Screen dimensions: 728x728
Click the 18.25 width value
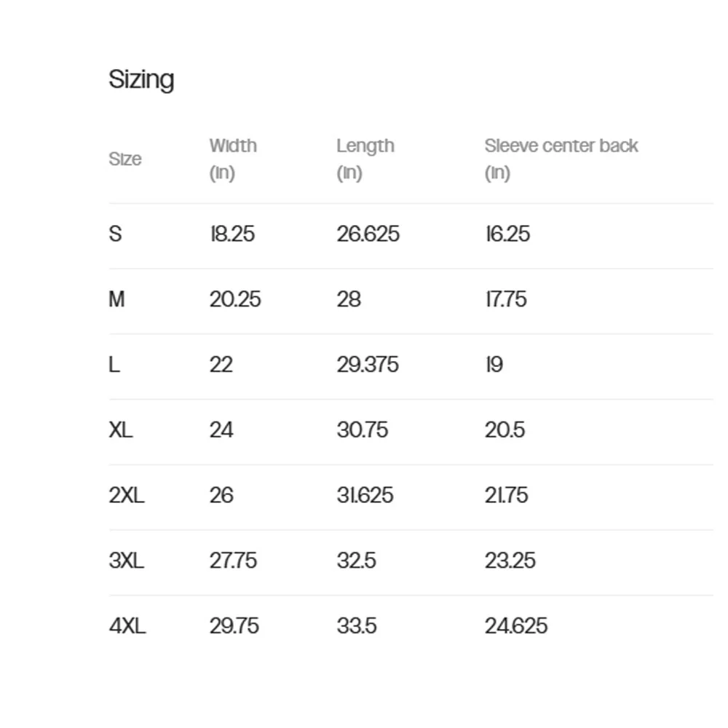tap(232, 234)
